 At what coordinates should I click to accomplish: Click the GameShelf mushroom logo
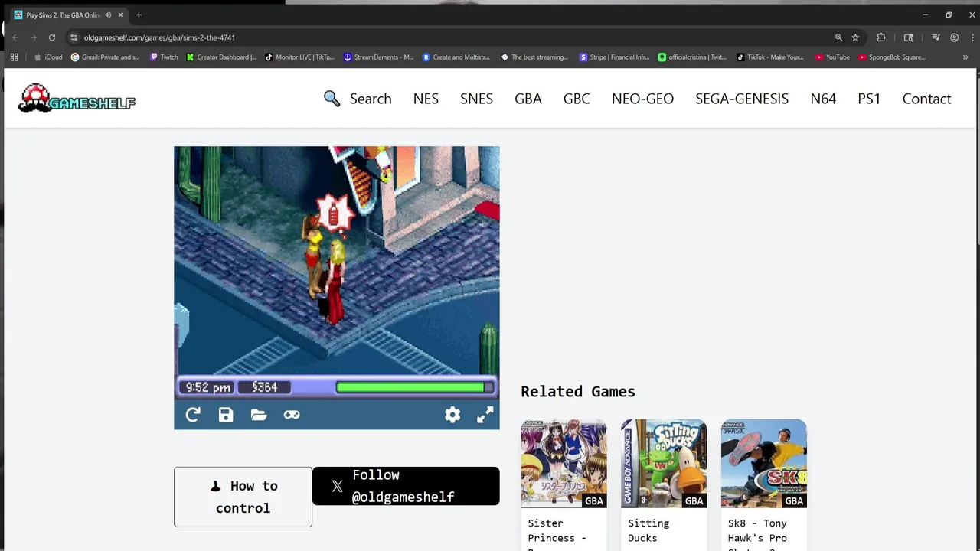[x=77, y=99]
